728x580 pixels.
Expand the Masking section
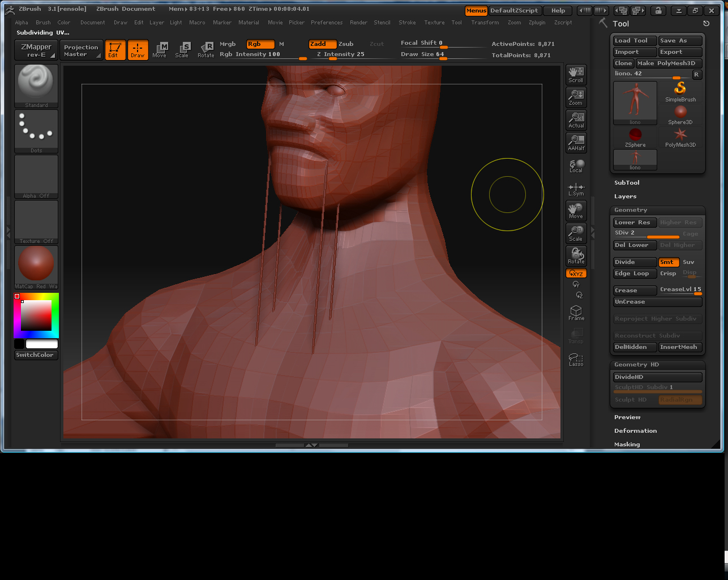click(x=627, y=445)
